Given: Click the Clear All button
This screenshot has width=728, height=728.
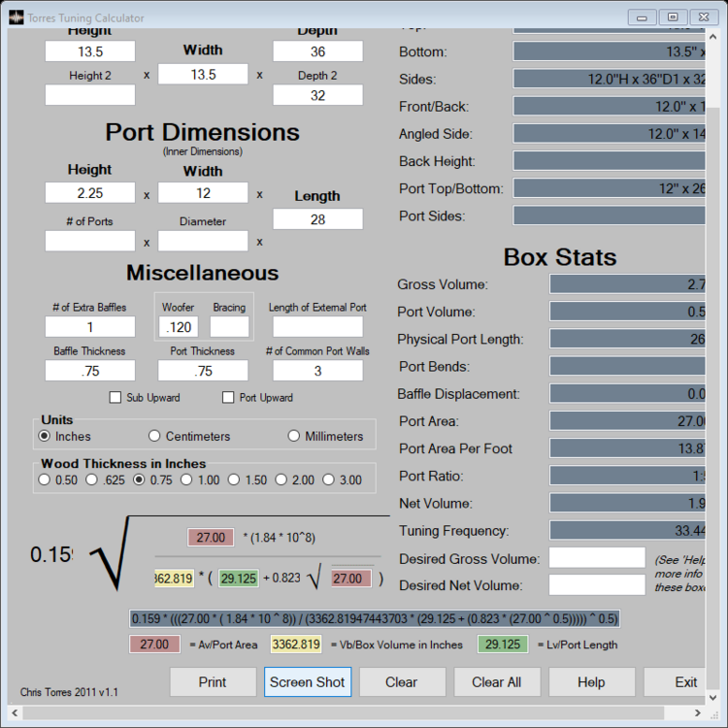Looking at the screenshot, I should pyautogui.click(x=497, y=681).
